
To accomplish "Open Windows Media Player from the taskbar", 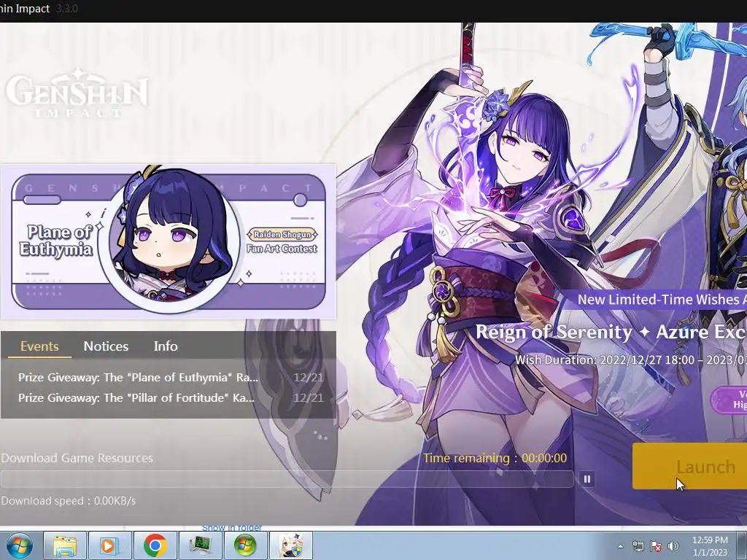I will click(x=109, y=545).
